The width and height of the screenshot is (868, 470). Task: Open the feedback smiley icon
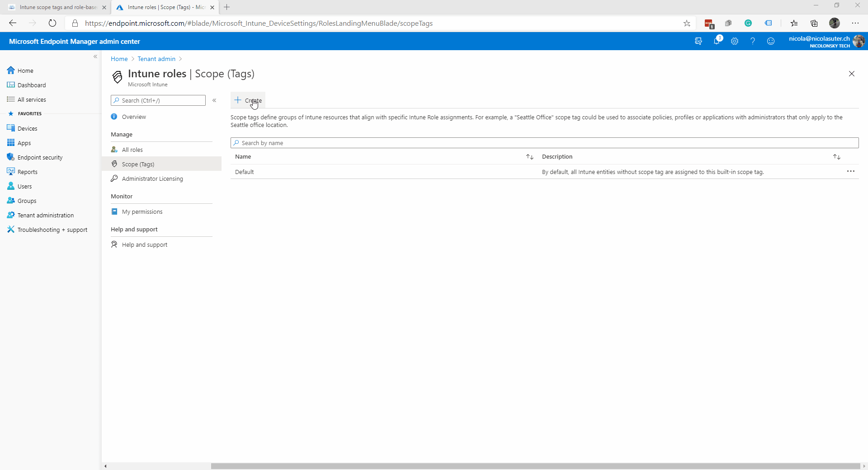[771, 41]
